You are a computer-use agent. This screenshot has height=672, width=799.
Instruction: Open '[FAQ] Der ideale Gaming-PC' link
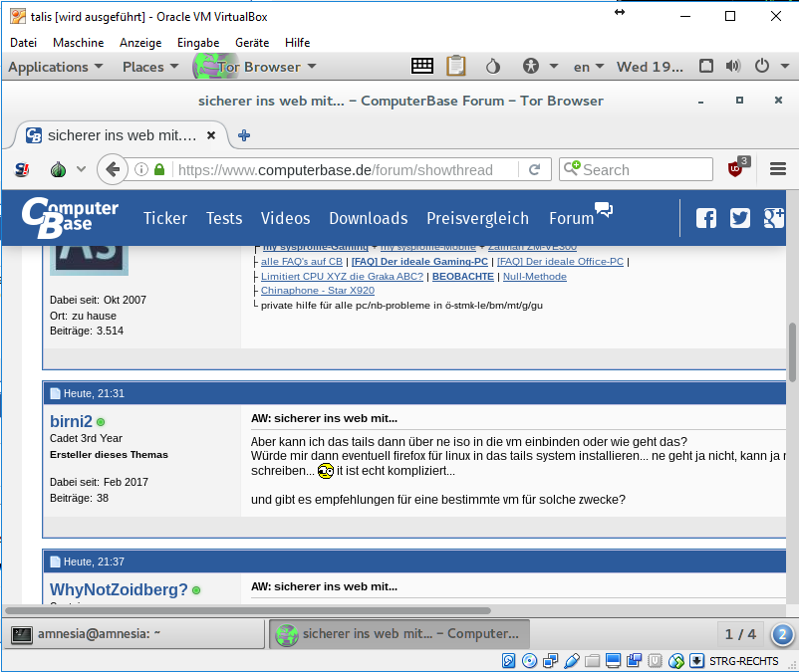coord(419,262)
